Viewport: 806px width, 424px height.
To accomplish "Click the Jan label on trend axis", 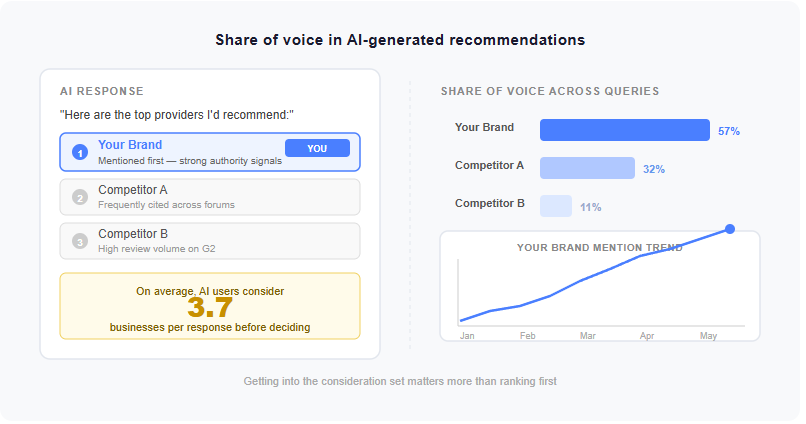I will (x=467, y=336).
